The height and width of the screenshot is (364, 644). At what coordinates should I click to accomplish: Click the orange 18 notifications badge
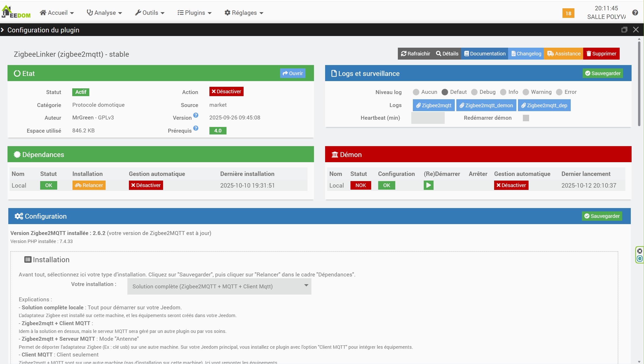(568, 13)
